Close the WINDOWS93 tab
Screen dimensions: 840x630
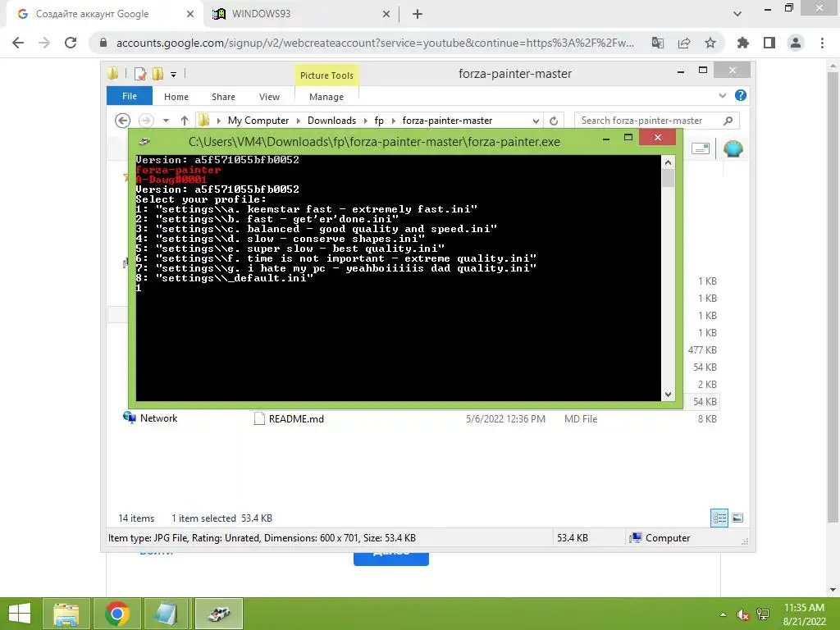pos(386,15)
